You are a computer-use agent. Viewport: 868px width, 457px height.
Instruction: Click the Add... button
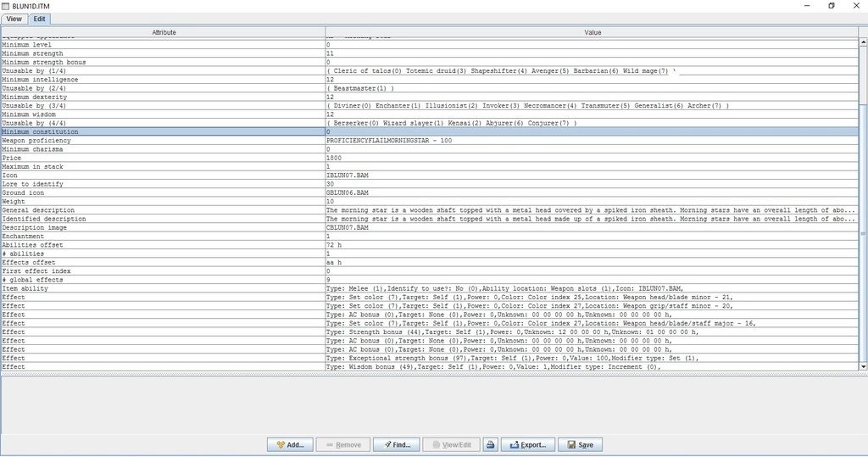click(x=289, y=444)
